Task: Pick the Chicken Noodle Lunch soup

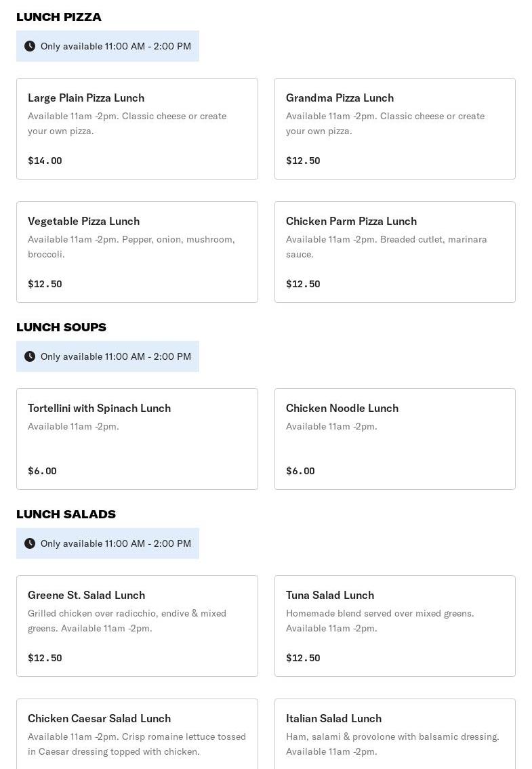Action: tap(395, 439)
